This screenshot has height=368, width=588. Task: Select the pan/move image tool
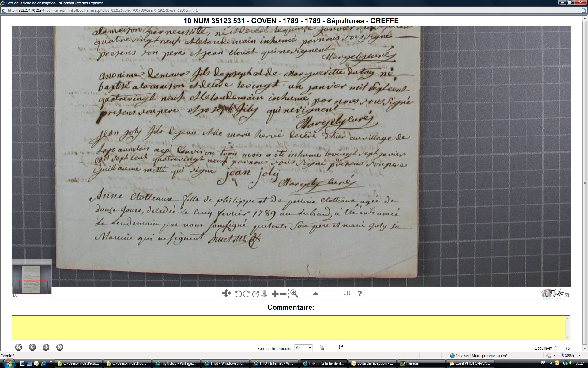226,293
